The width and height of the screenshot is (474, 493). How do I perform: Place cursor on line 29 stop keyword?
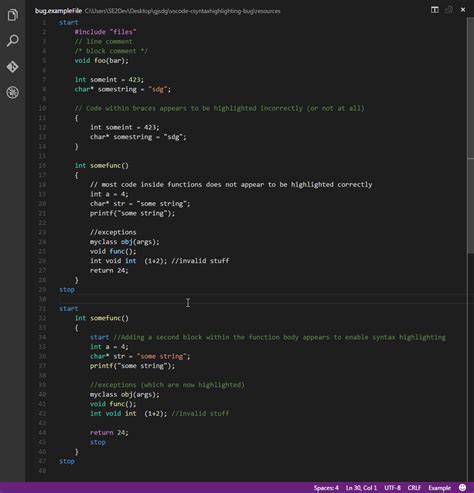point(67,289)
